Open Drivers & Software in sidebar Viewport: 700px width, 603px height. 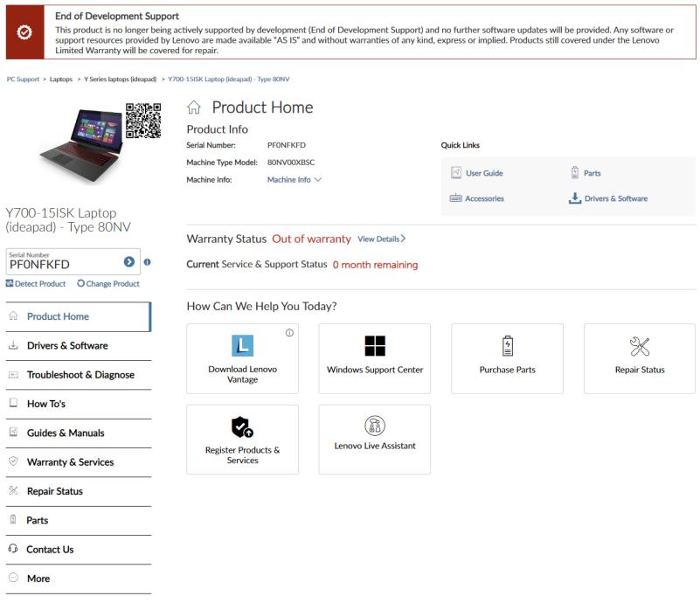point(67,345)
